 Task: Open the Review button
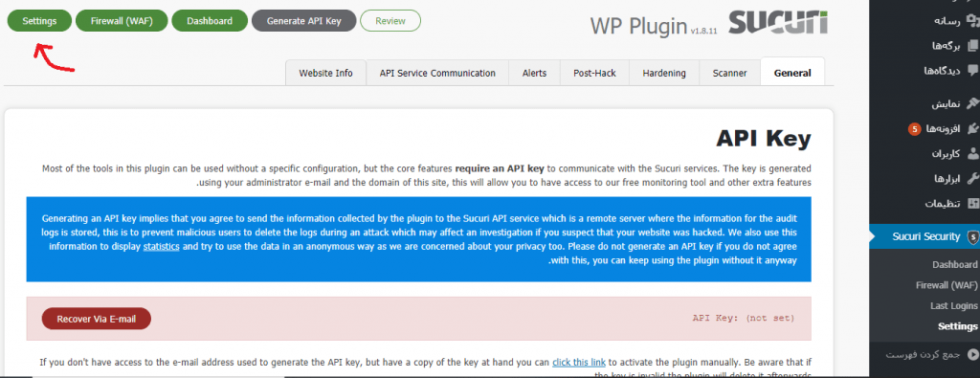[x=390, y=21]
